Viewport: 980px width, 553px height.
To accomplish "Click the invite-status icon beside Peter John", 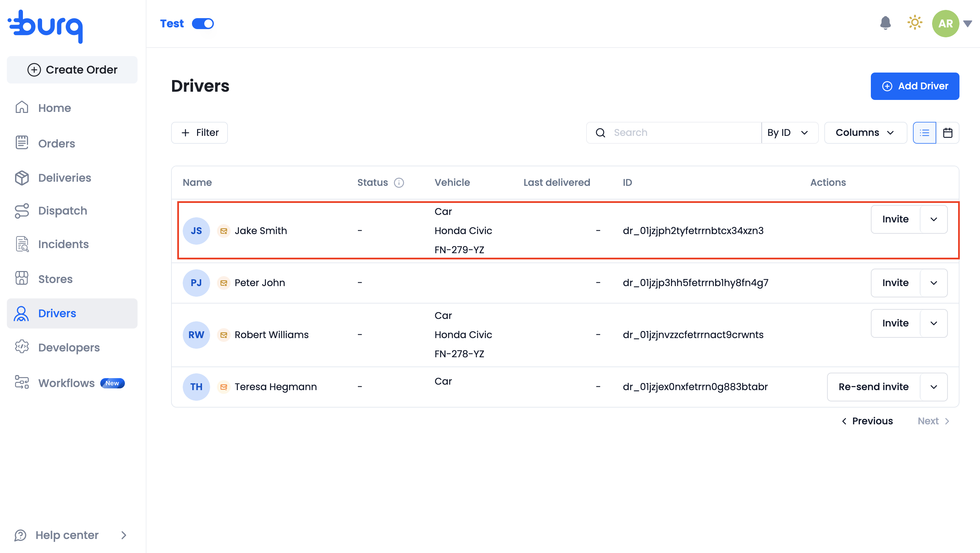I will click(224, 283).
